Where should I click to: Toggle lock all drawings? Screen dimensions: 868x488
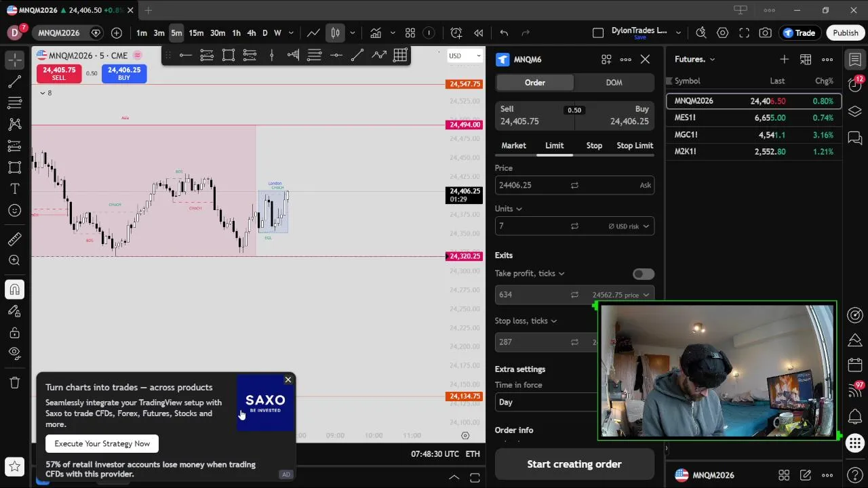14,333
